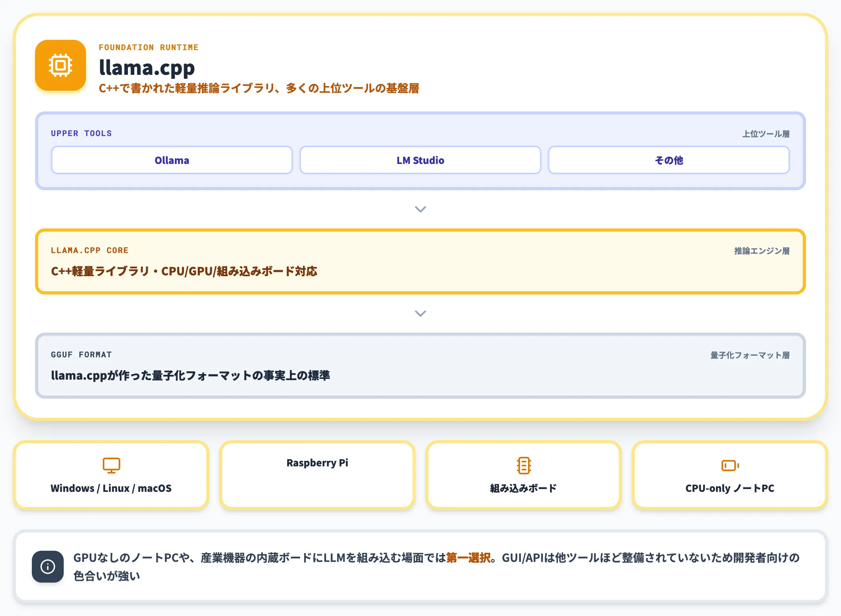841x616 pixels.
Task: Click the UPPER TOOLS label
Action: pyautogui.click(x=81, y=133)
